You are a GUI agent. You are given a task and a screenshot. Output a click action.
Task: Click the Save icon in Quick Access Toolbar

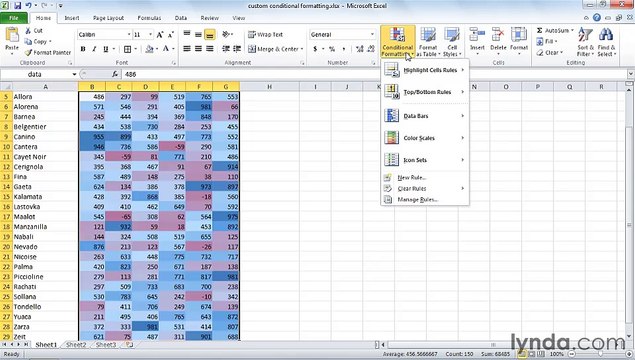[17, 6]
